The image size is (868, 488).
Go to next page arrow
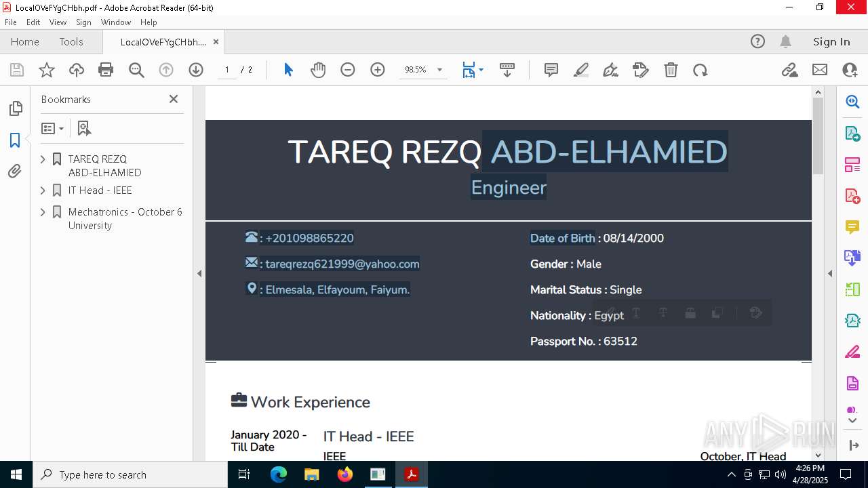click(196, 70)
